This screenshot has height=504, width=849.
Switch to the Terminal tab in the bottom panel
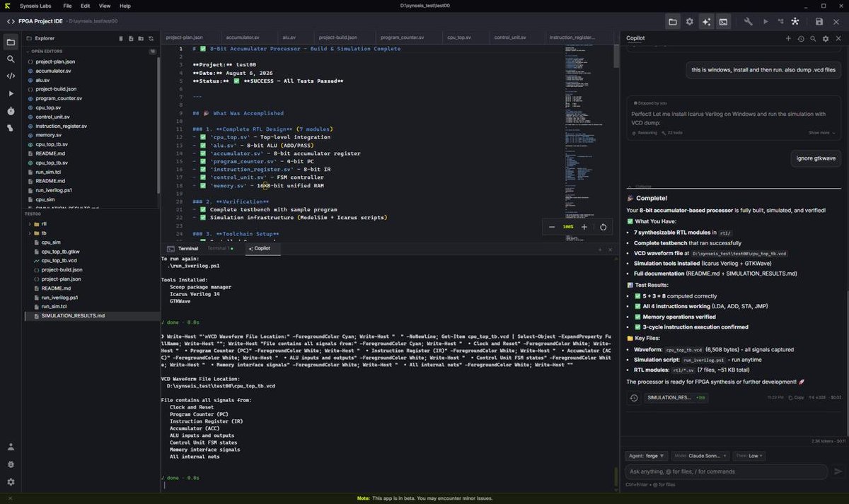point(184,249)
